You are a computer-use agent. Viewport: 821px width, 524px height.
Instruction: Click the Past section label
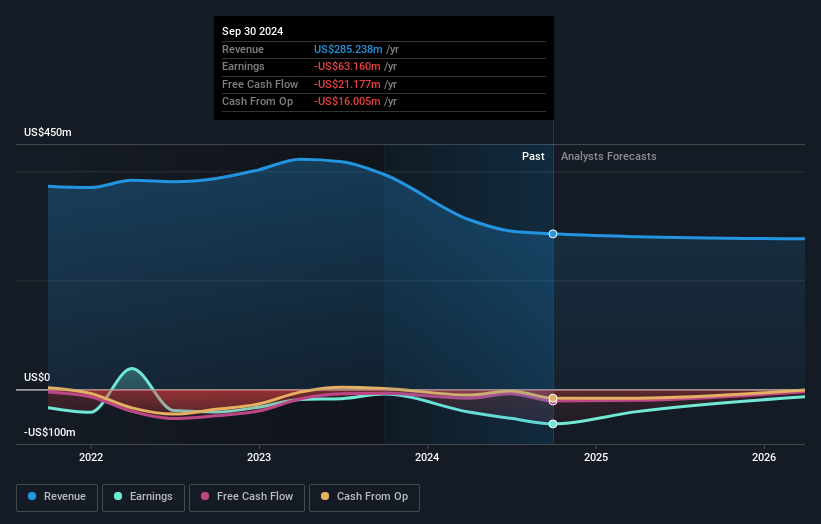tap(533, 157)
